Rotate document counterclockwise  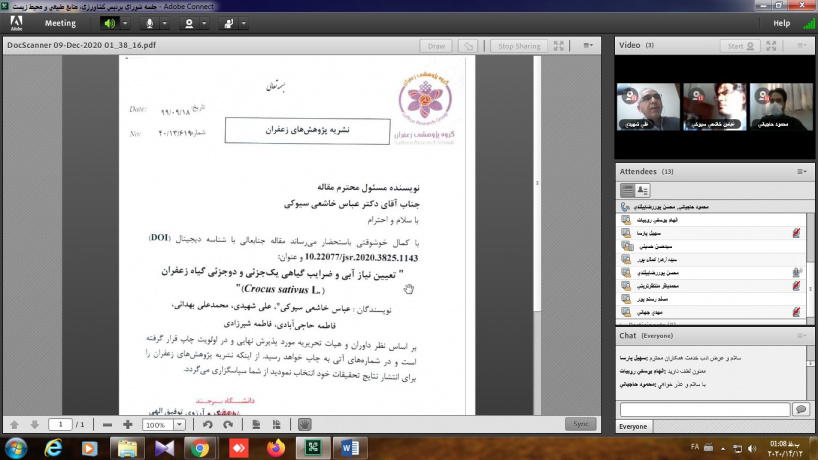pyautogui.click(x=208, y=424)
